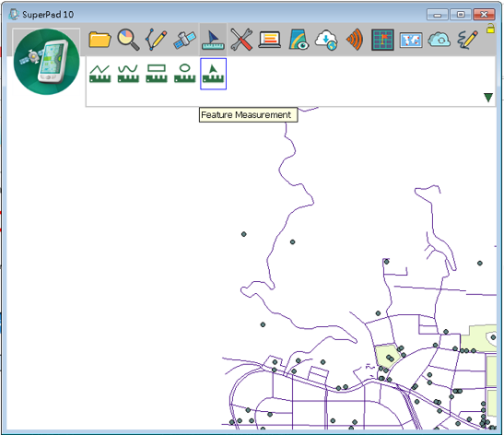Open the map eye view icon
The height and width of the screenshot is (435, 504).
pyautogui.click(x=299, y=40)
